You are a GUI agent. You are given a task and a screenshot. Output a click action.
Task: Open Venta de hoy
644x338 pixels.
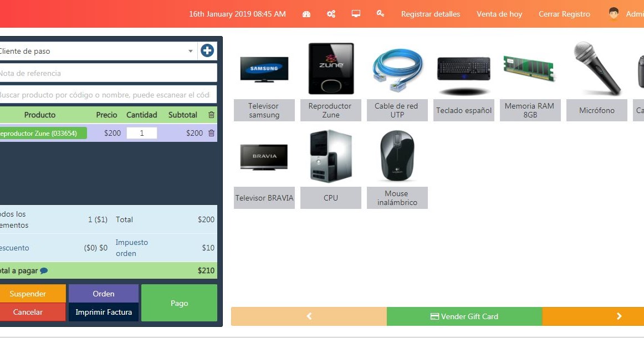click(x=499, y=14)
